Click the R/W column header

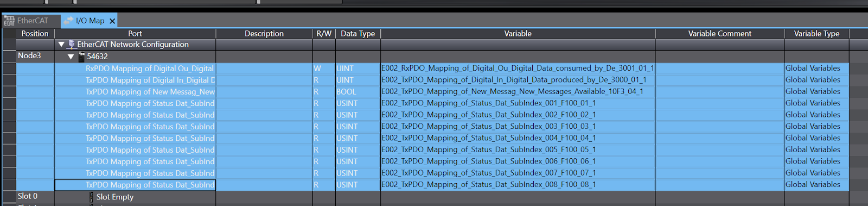[x=324, y=34]
